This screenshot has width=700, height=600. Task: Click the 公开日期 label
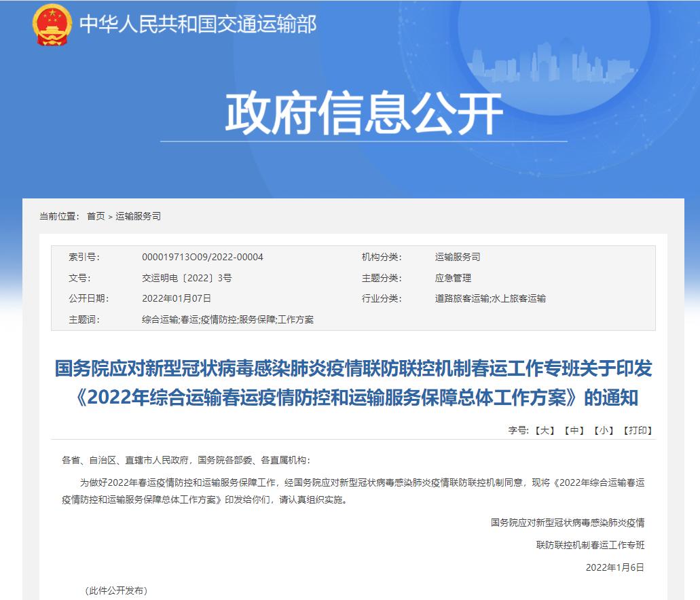click(89, 298)
